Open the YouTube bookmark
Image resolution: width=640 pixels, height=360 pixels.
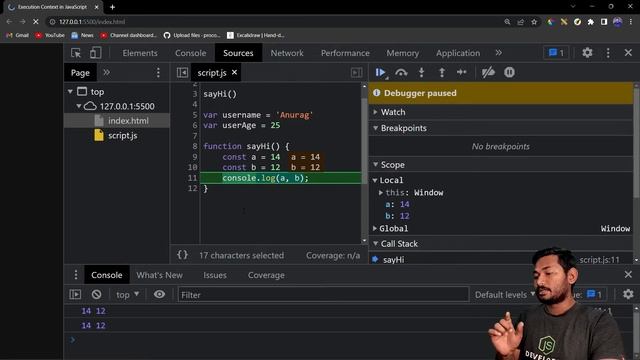(x=50, y=36)
